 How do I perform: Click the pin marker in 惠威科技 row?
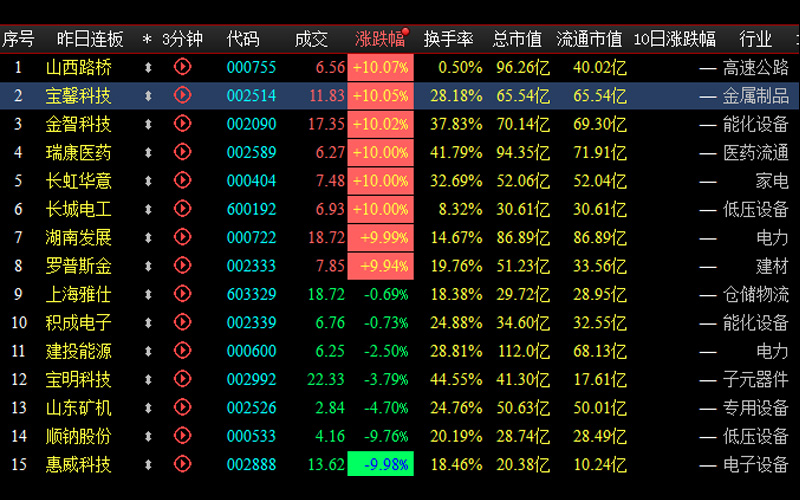(x=148, y=465)
